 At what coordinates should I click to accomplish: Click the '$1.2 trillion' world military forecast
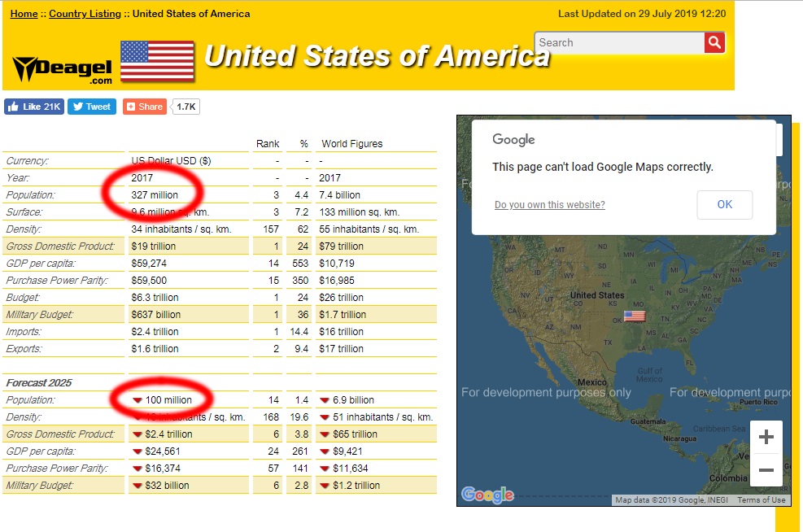[356, 486]
